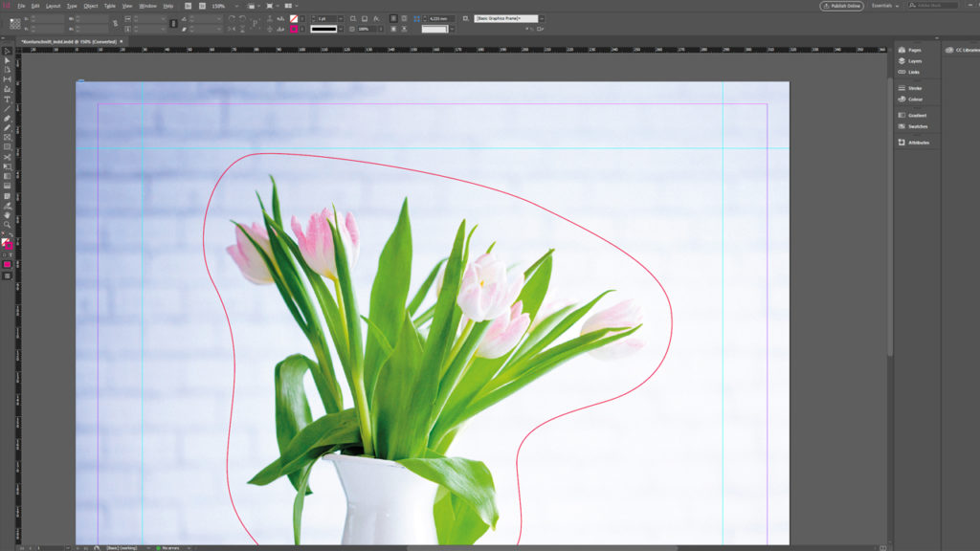Switch to the Window menu
Image resolution: width=980 pixels, height=551 pixels.
148,5
